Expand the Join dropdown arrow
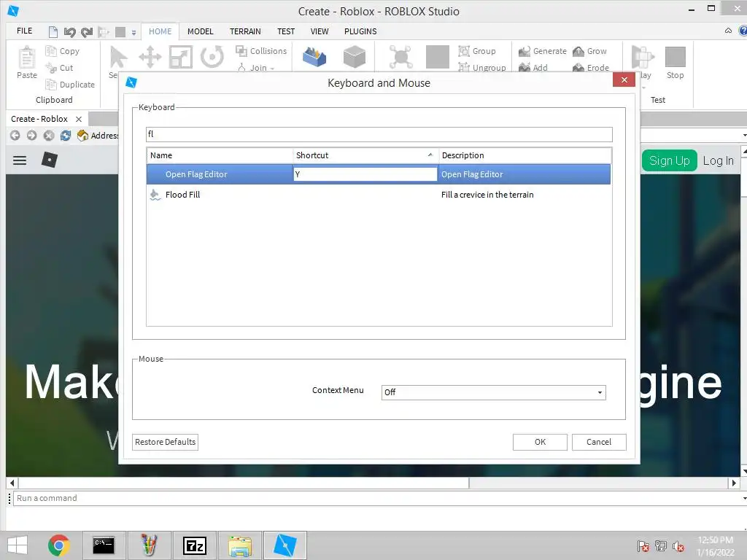 (x=273, y=69)
